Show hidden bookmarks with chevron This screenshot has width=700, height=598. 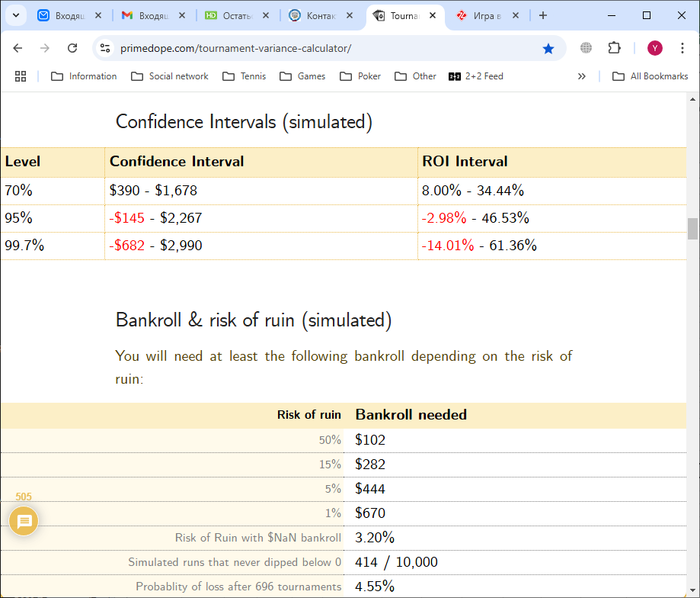tap(582, 76)
